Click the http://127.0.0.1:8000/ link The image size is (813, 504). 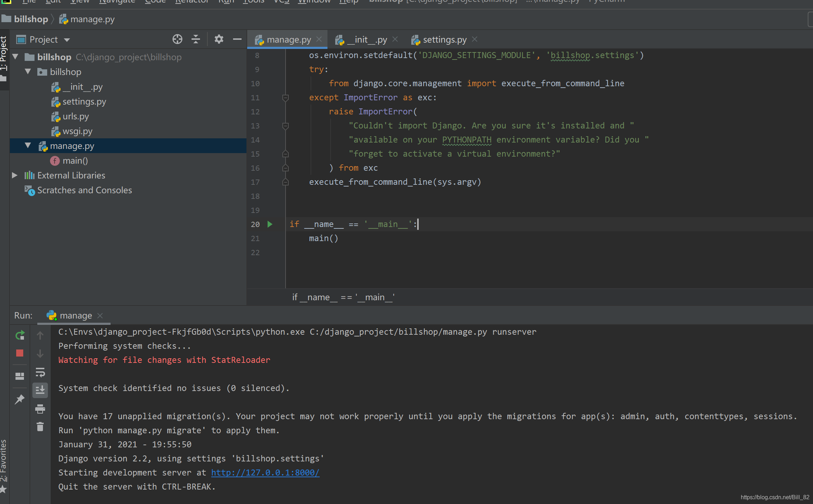tap(265, 473)
